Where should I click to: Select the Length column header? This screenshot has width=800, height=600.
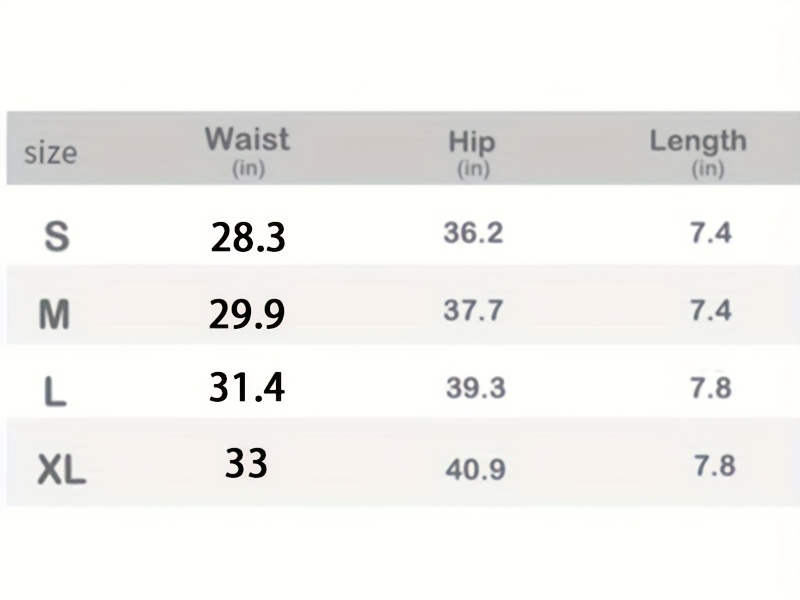pos(698,141)
